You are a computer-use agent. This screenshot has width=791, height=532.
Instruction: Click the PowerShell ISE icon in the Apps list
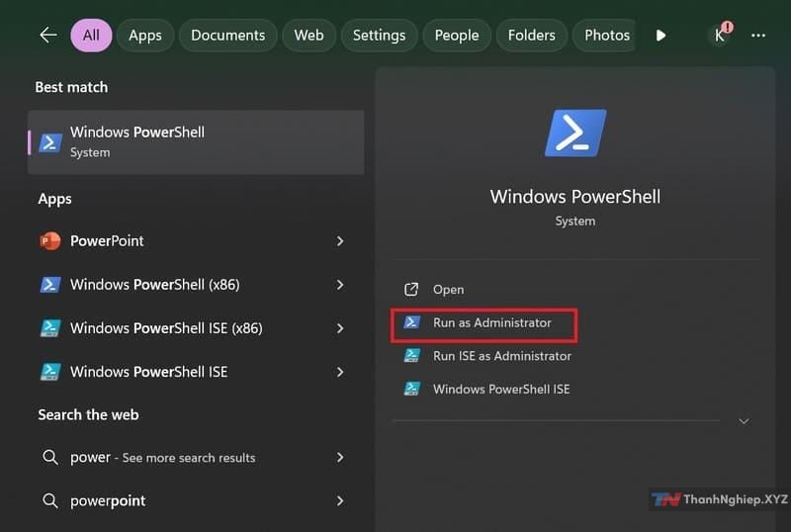(x=50, y=372)
